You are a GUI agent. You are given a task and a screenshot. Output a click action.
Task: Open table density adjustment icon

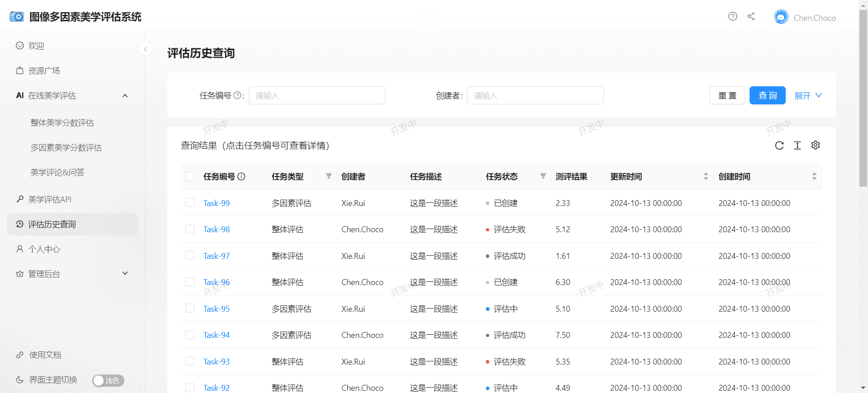tap(797, 145)
